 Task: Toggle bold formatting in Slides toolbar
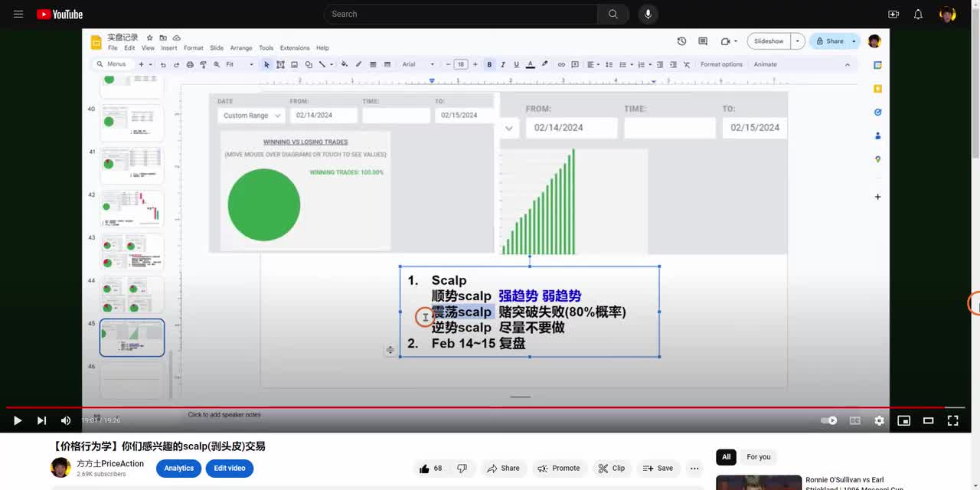[x=489, y=64]
